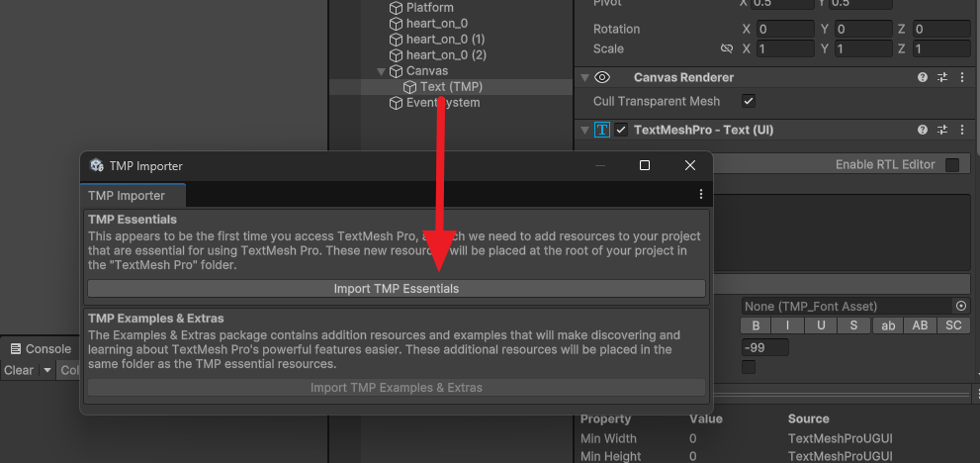This screenshot has width=980, height=463.
Task: Click the Min Width property row
Action: click(775, 438)
